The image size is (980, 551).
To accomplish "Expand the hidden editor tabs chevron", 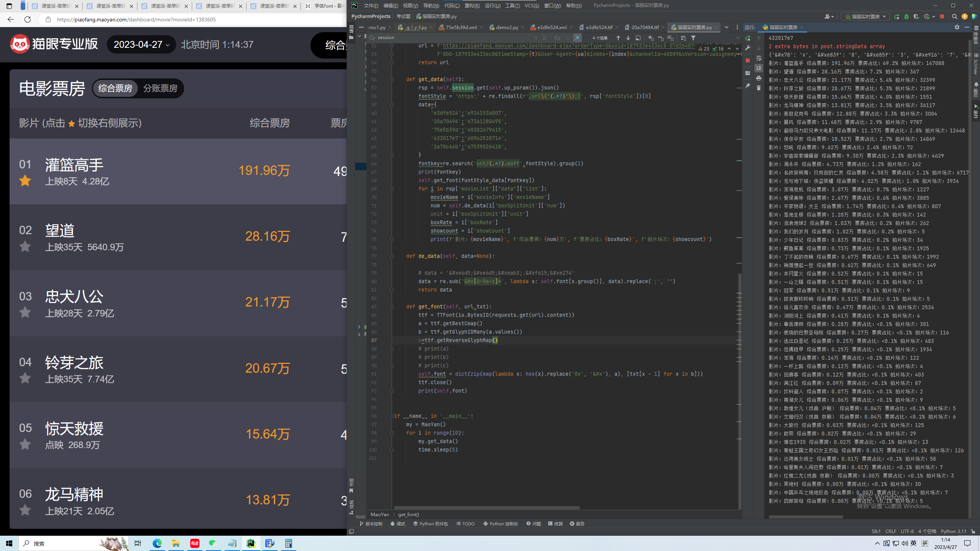I will click(727, 27).
